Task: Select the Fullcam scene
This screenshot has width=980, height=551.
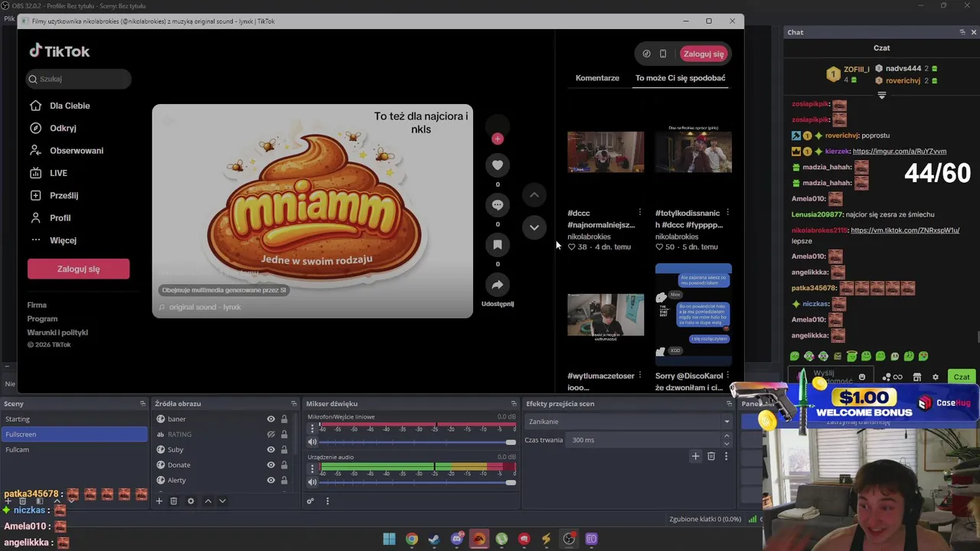Action: coord(74,450)
